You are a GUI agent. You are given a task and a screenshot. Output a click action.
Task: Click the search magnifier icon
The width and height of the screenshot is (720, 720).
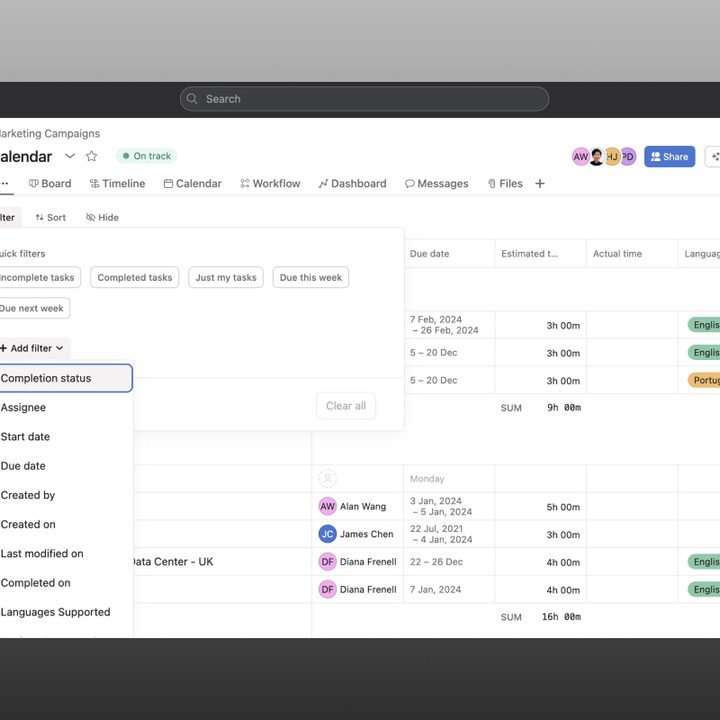pyautogui.click(x=192, y=99)
